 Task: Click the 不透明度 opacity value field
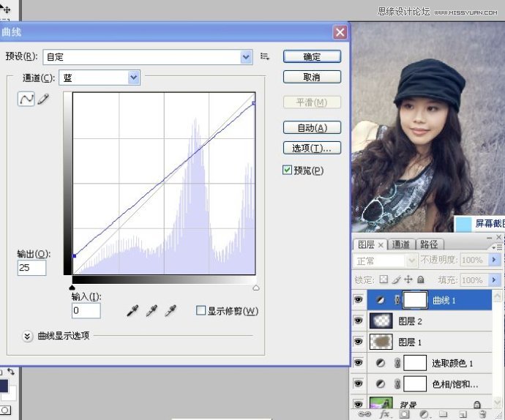(x=475, y=260)
